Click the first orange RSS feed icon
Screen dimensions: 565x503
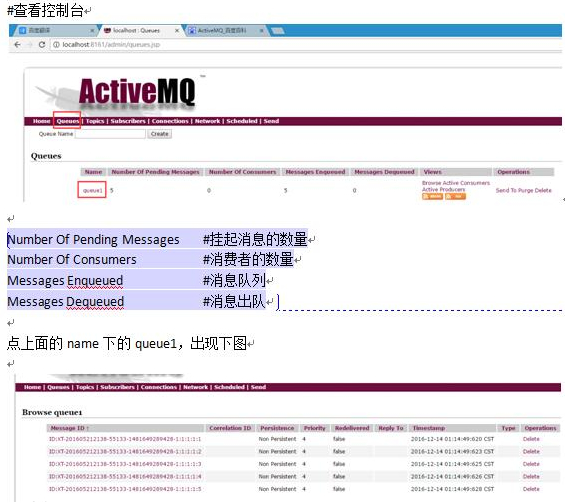click(432, 196)
